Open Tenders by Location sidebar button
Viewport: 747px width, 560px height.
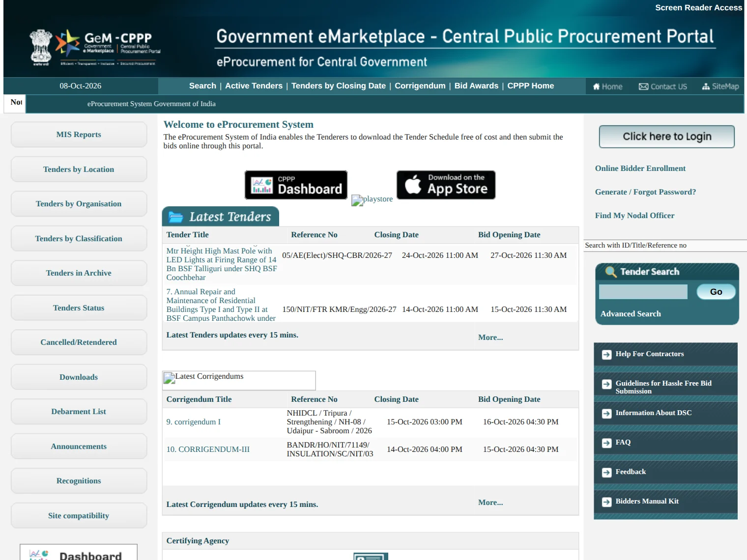79,169
